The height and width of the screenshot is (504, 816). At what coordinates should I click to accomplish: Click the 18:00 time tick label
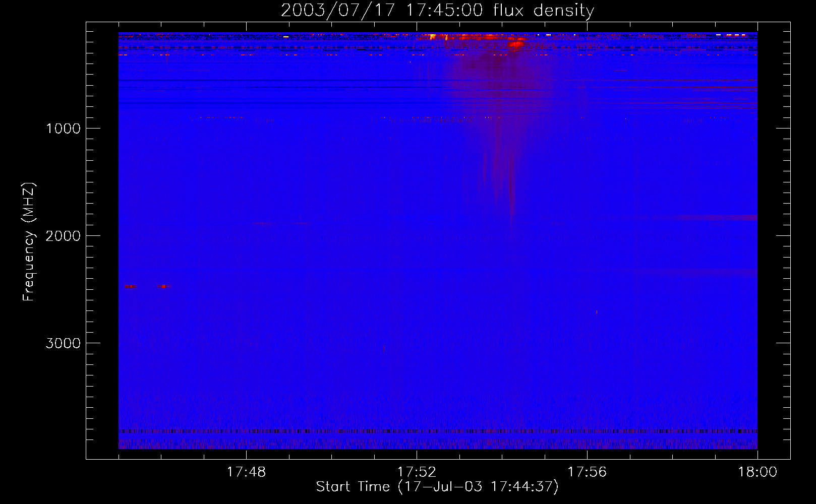coord(757,472)
